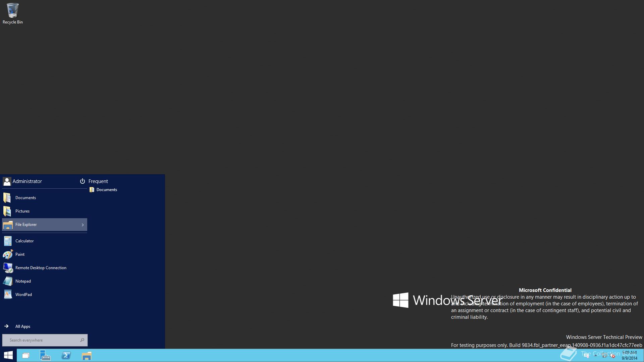Open Server Manager from taskbar
The image size is (644, 362).
coord(45,355)
